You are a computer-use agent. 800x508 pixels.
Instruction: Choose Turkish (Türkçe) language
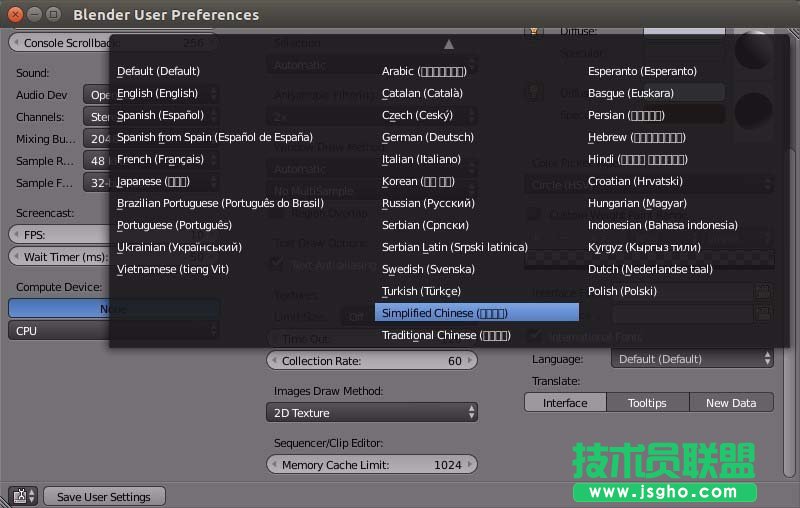[x=421, y=291]
